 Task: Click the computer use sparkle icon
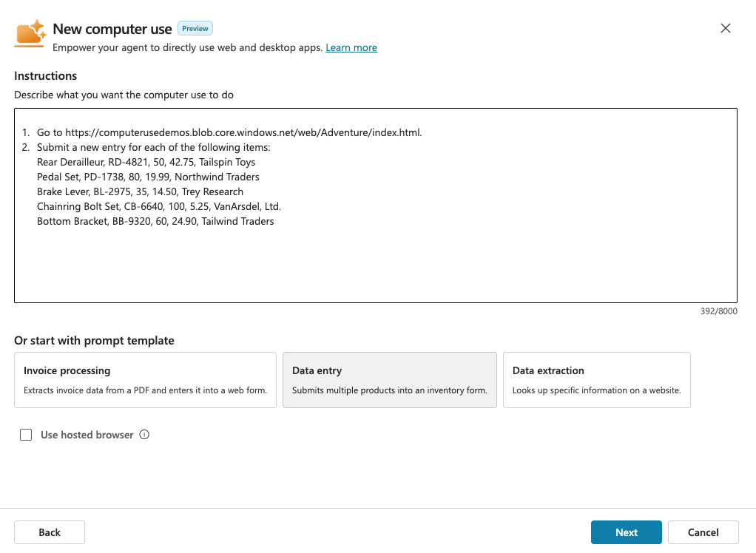pos(31,33)
